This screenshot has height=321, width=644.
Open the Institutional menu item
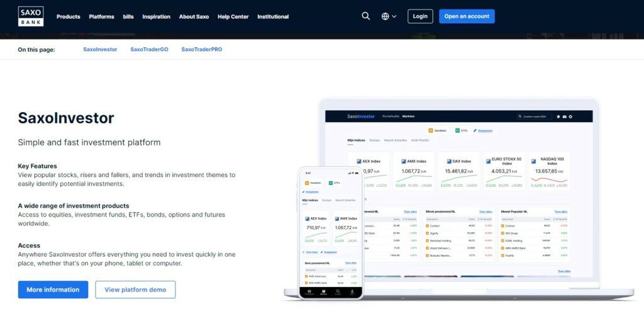pos(273,17)
